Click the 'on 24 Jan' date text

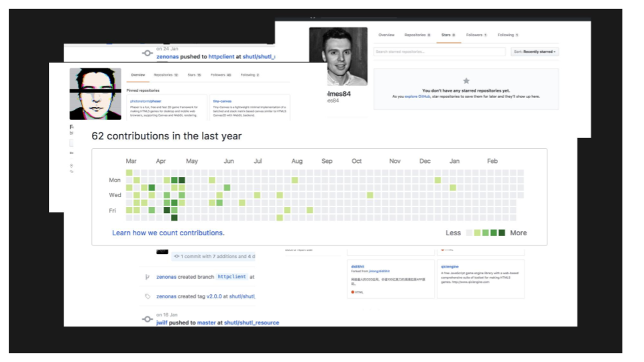coord(167,49)
